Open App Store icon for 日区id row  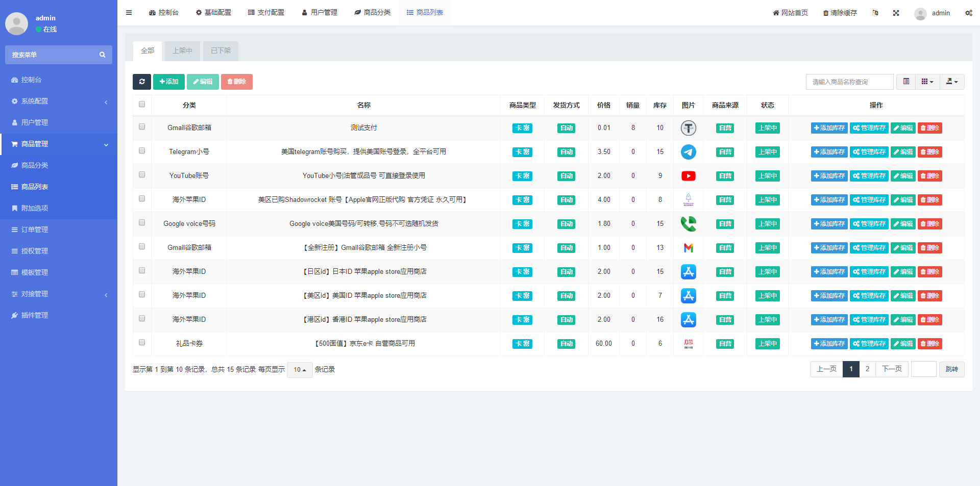688,272
